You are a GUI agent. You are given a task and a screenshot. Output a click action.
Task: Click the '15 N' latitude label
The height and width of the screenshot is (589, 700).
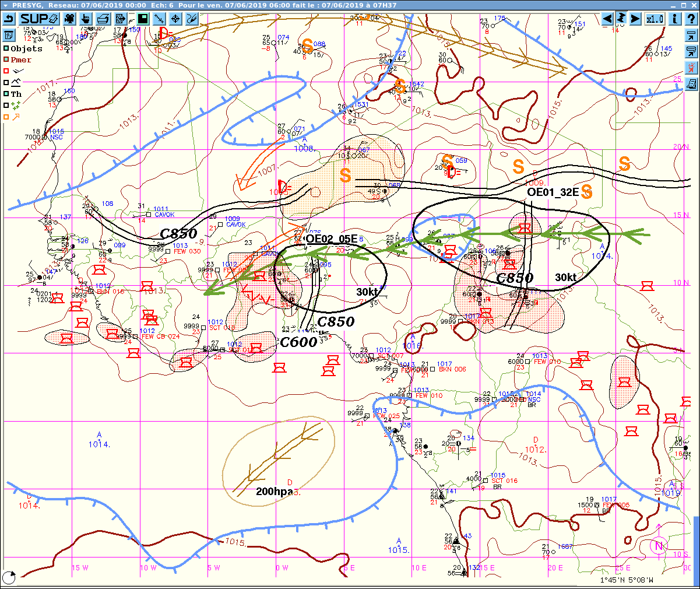pos(681,215)
